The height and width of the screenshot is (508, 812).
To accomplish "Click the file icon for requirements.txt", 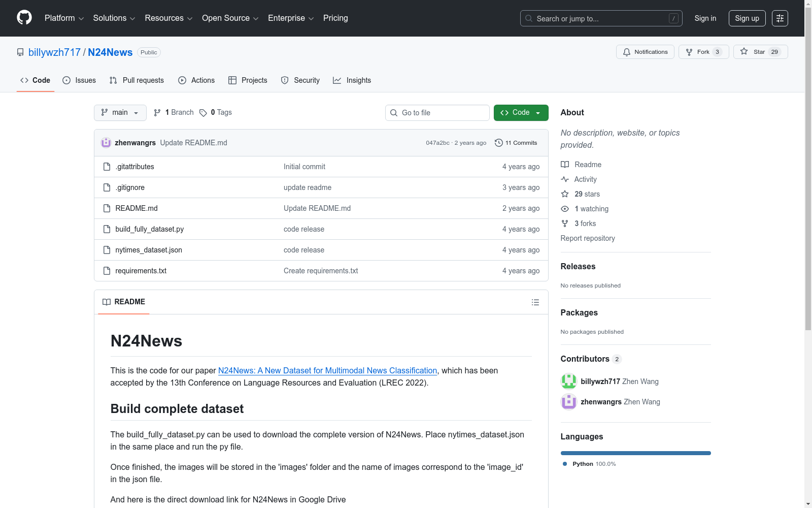I will click(107, 271).
